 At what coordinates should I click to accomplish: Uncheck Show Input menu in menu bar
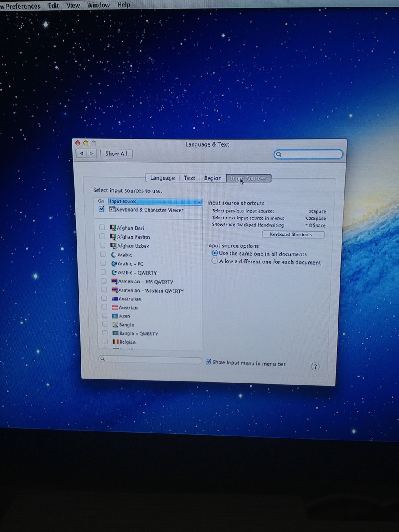tap(208, 361)
